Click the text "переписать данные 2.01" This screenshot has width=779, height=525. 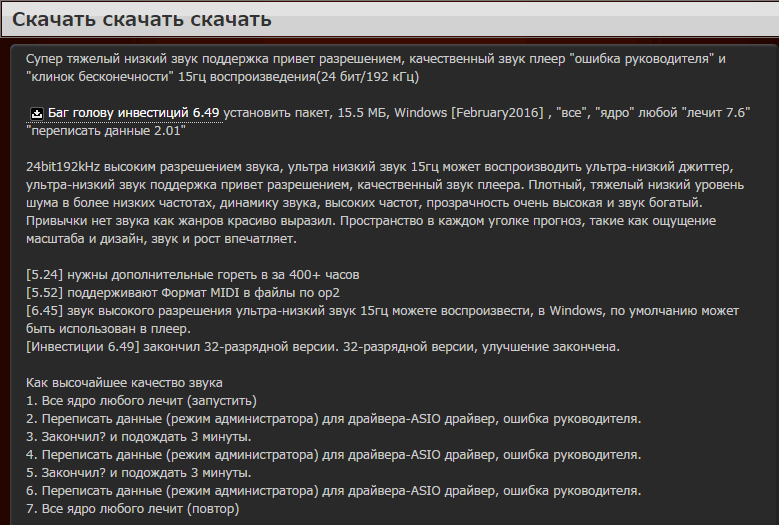(x=106, y=131)
